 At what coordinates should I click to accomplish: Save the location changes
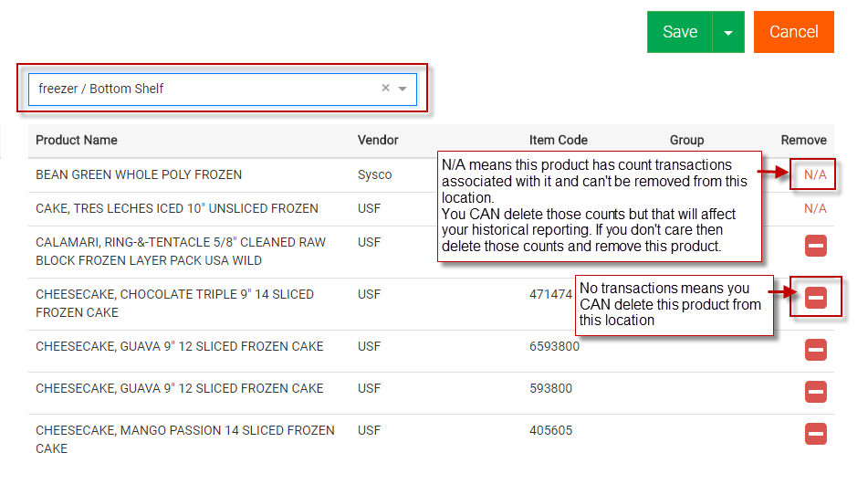coord(679,32)
